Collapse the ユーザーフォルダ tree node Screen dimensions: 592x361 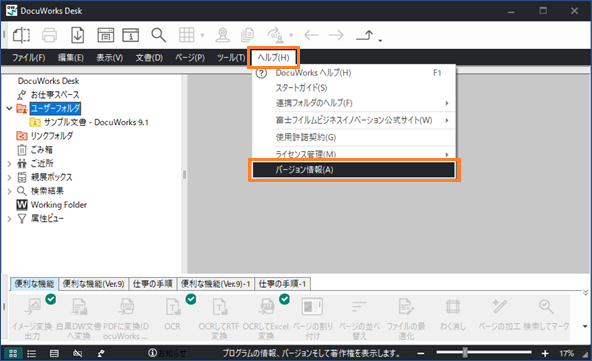coord(9,109)
